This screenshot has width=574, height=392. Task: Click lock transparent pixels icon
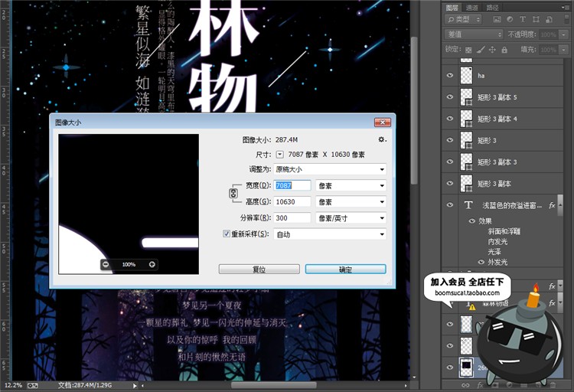click(468, 50)
